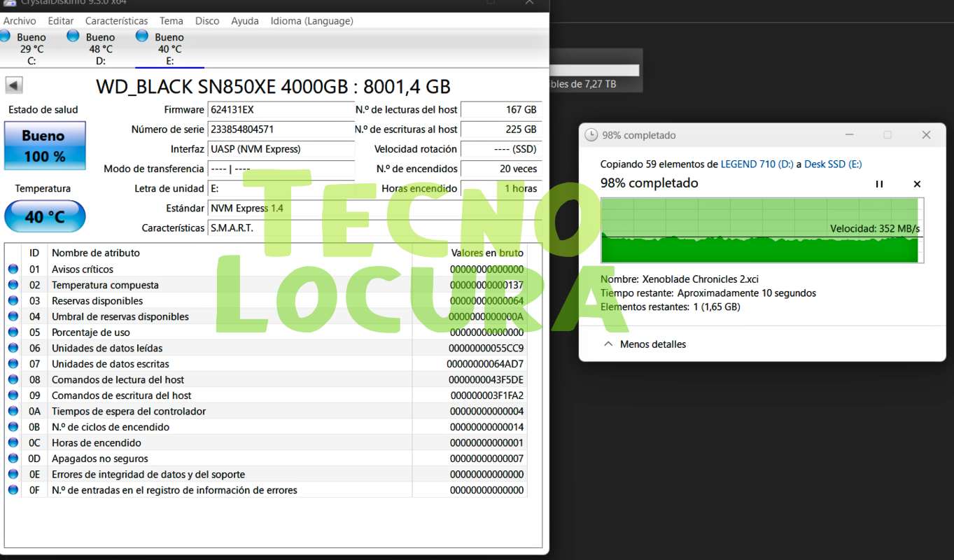Click the copy speed graph showing 352 MB/s
The image size is (954, 560).
tap(762, 230)
